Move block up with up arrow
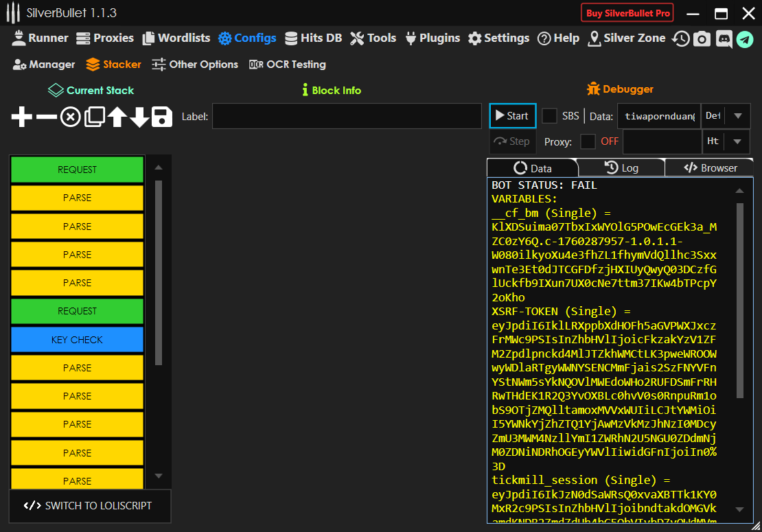Viewport: 762px width, 532px height. 117,117
